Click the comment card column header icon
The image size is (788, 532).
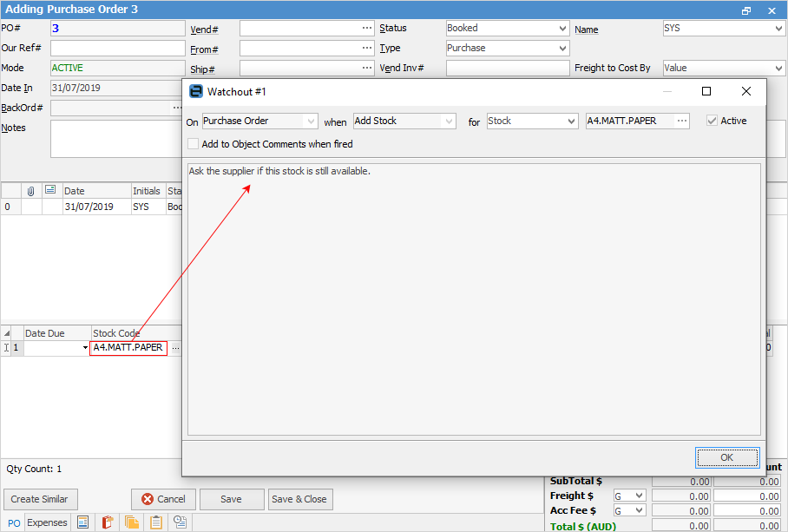[x=50, y=190]
